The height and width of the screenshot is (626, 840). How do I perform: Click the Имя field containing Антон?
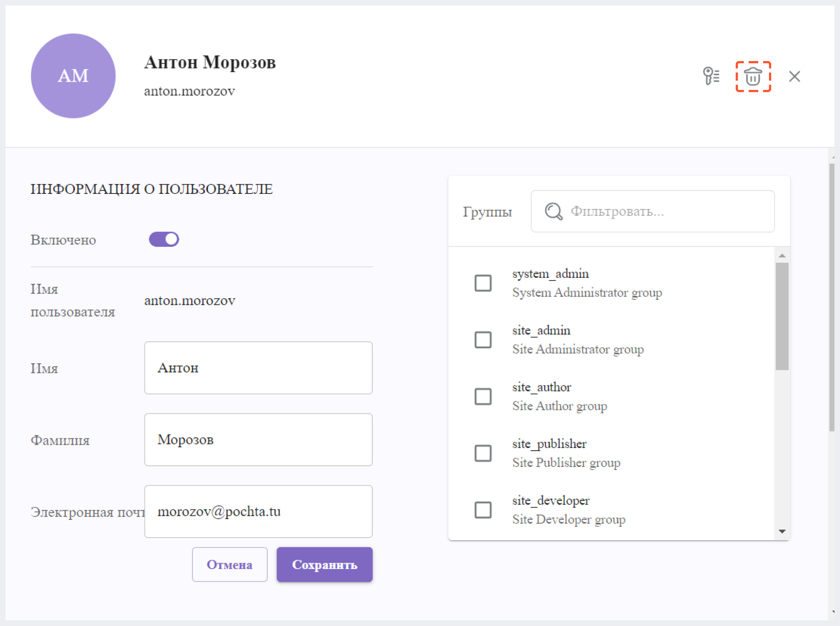coord(259,367)
